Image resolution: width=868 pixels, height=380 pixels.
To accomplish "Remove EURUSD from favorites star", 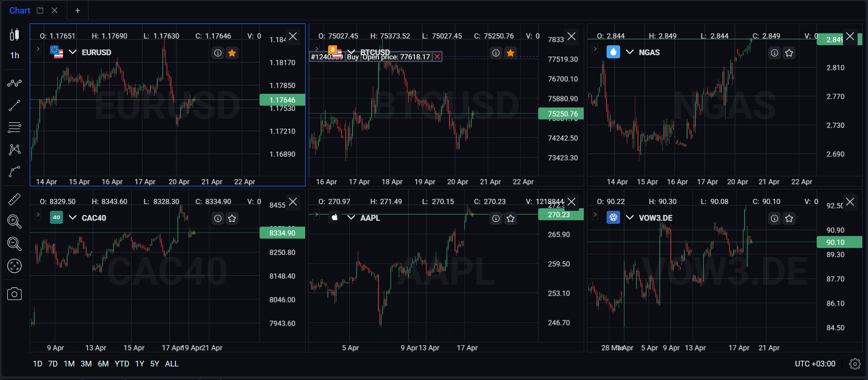I will pyautogui.click(x=232, y=53).
